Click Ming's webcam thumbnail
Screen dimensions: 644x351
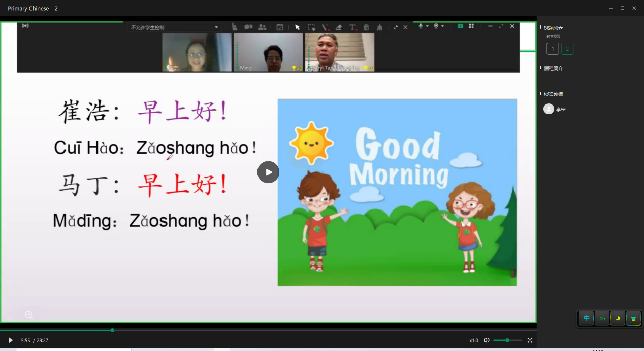point(268,52)
